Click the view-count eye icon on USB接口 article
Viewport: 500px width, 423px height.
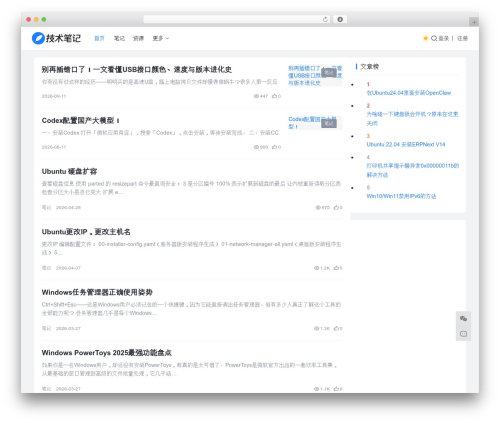(256, 96)
